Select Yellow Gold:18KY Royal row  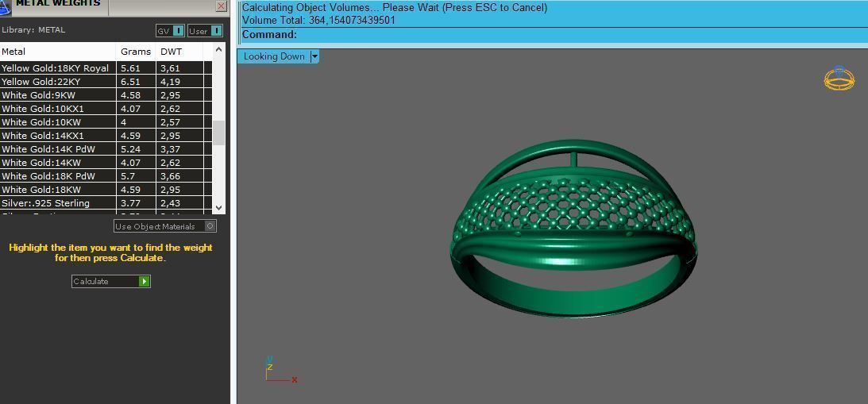(106, 68)
